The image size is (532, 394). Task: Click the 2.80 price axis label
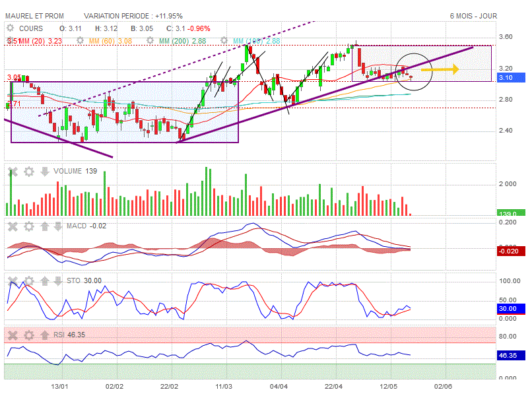(x=506, y=100)
